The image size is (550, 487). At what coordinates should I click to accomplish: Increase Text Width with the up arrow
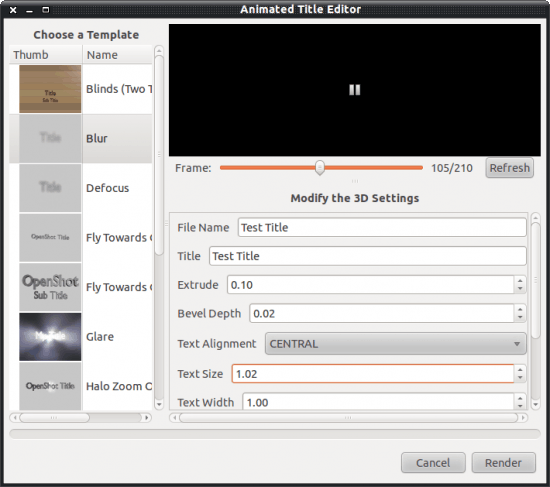click(520, 398)
